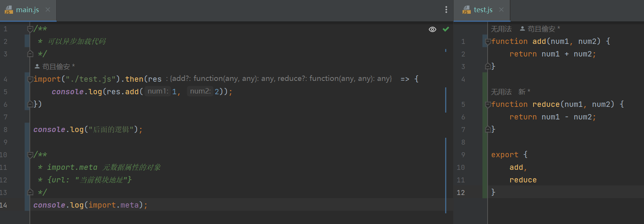Click the 无用法 hint above reduce function
The width and height of the screenshot is (644, 224).
tap(501, 92)
